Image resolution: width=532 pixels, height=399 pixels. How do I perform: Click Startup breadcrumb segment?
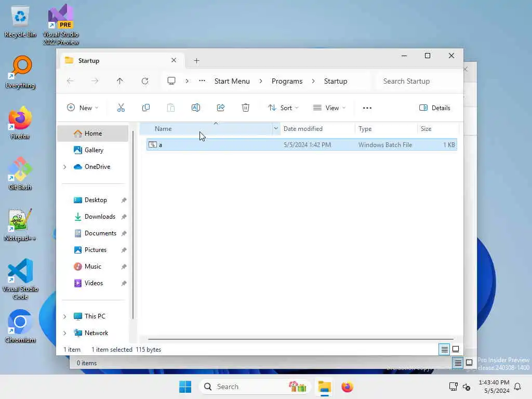336,81
